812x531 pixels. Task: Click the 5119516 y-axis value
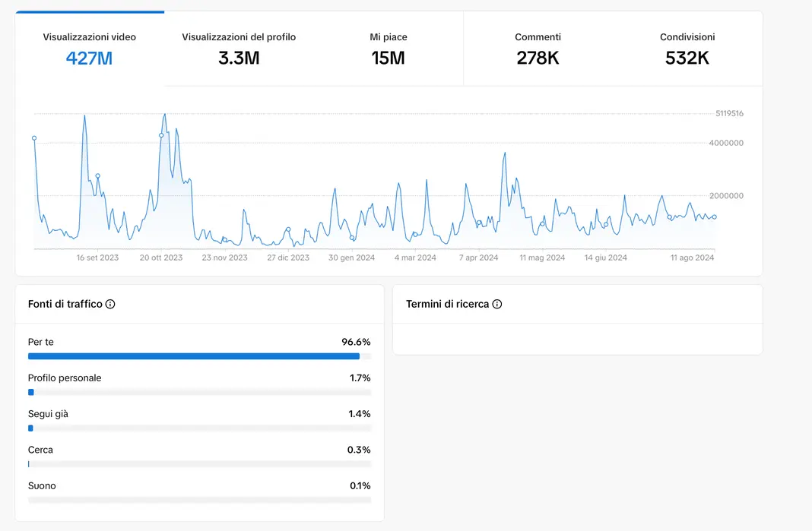tap(730, 113)
